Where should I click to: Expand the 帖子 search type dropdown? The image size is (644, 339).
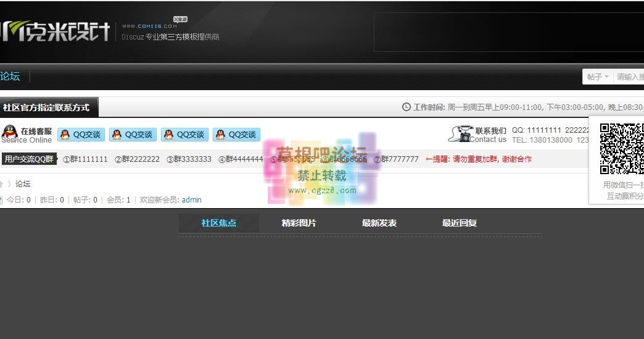tap(598, 77)
